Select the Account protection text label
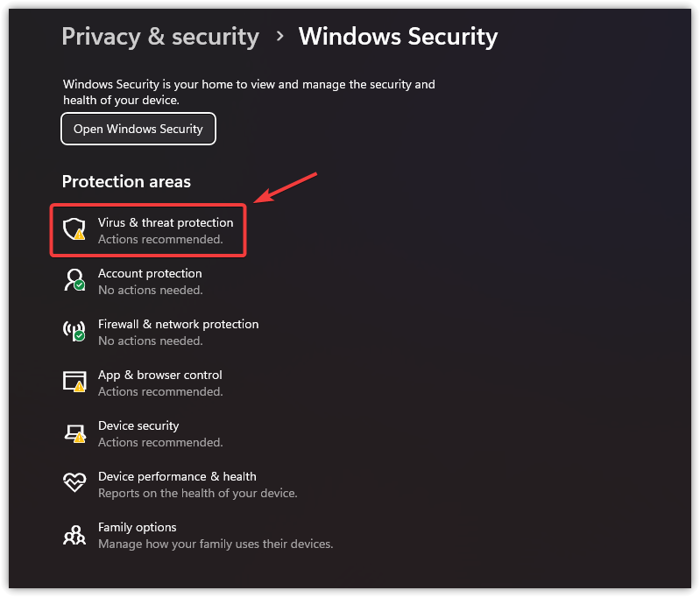Viewport: 700px width, 597px height. point(150,273)
